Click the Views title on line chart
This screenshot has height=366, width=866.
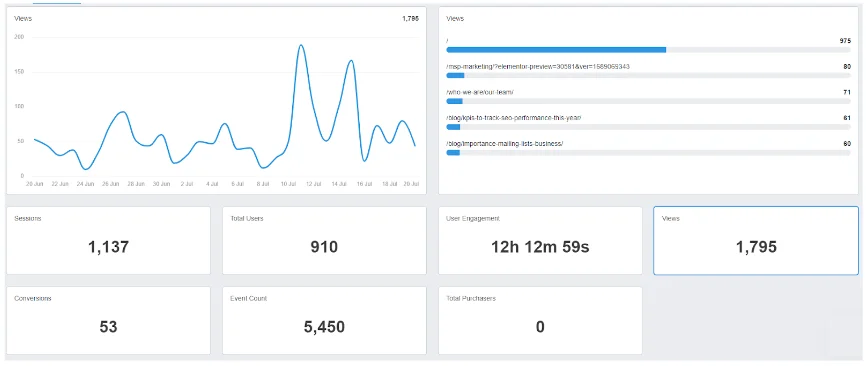click(23, 18)
